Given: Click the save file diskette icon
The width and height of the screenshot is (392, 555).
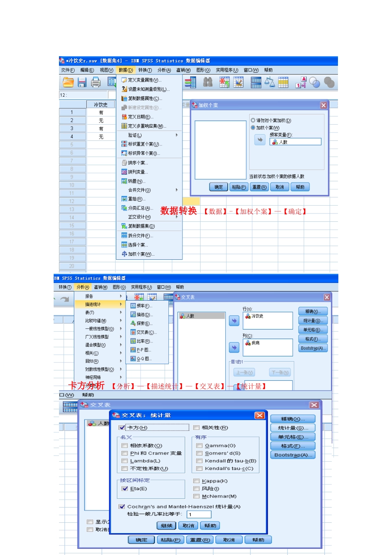Looking at the screenshot, I should point(82,82).
